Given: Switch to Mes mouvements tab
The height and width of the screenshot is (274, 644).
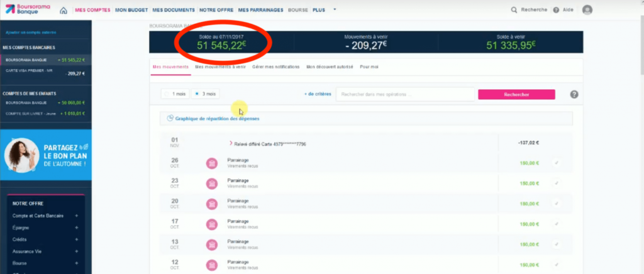Looking at the screenshot, I should [170, 67].
